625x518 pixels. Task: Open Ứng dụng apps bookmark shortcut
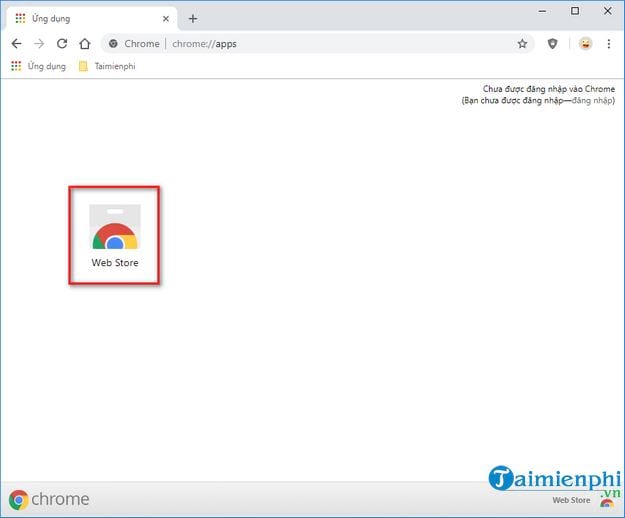click(x=38, y=66)
